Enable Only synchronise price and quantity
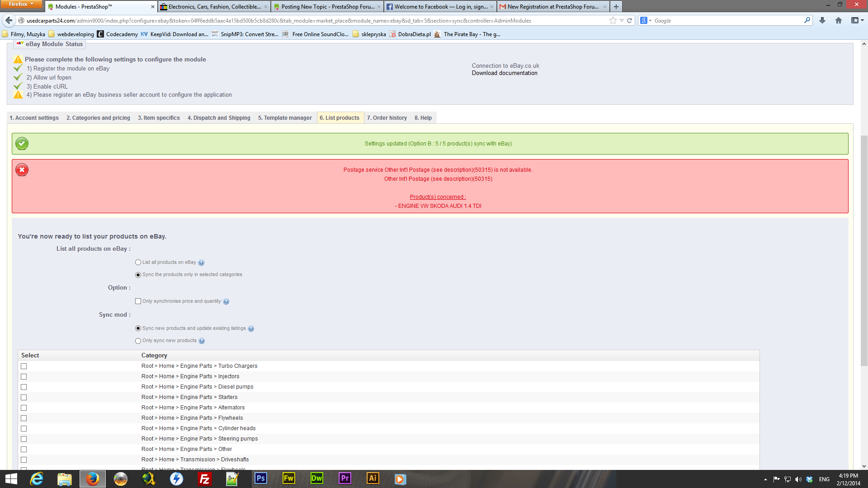868x488 pixels. pos(138,301)
